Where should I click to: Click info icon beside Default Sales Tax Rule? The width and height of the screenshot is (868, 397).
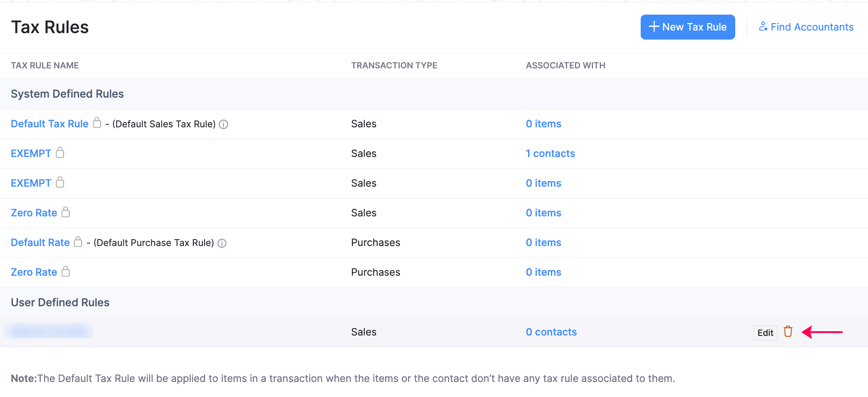tap(223, 124)
